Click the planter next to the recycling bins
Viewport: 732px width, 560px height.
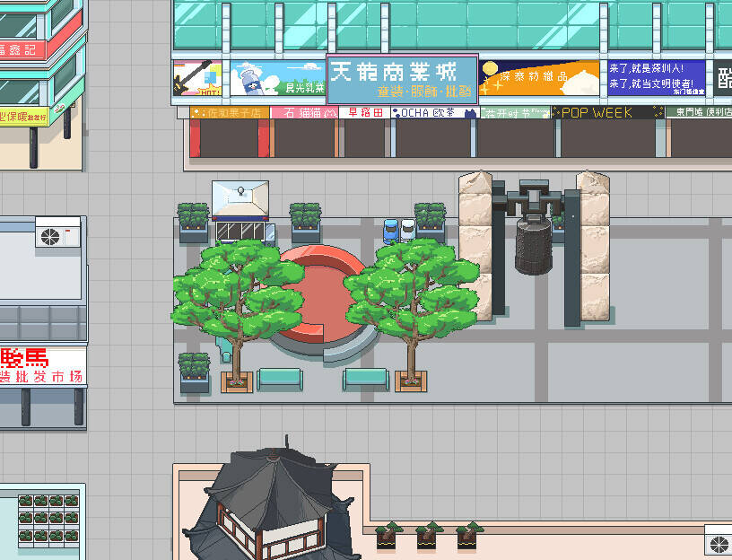tap(430, 222)
